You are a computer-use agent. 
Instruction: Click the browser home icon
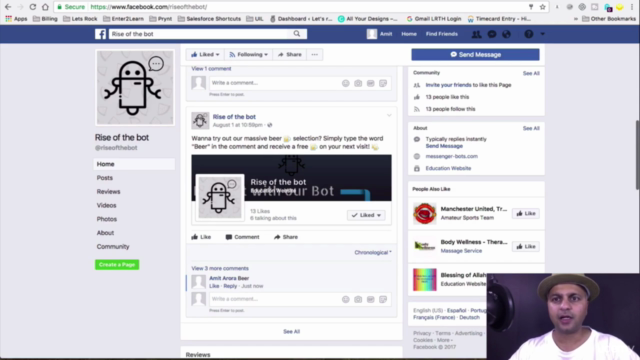(x=45, y=7)
